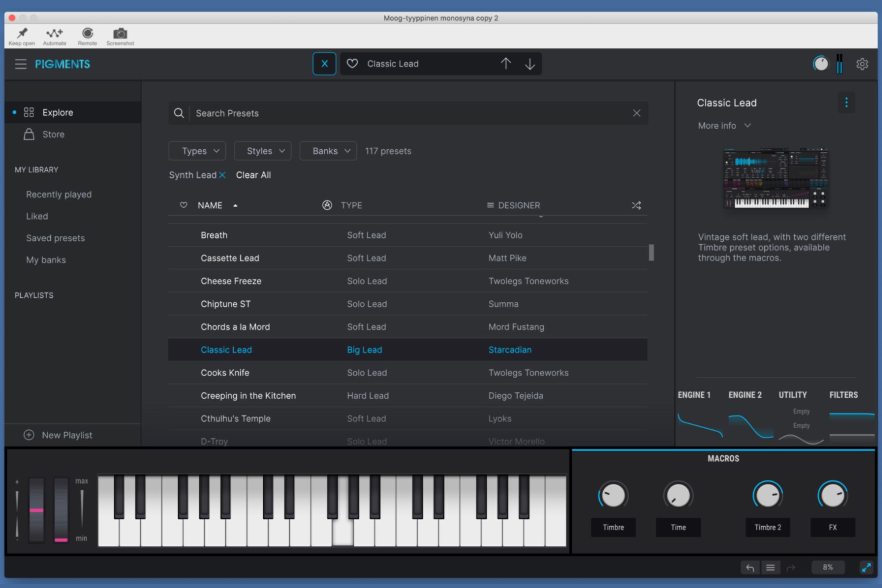The height and width of the screenshot is (588, 882).
Task: Sort presets by NAME column
Action: coord(210,206)
